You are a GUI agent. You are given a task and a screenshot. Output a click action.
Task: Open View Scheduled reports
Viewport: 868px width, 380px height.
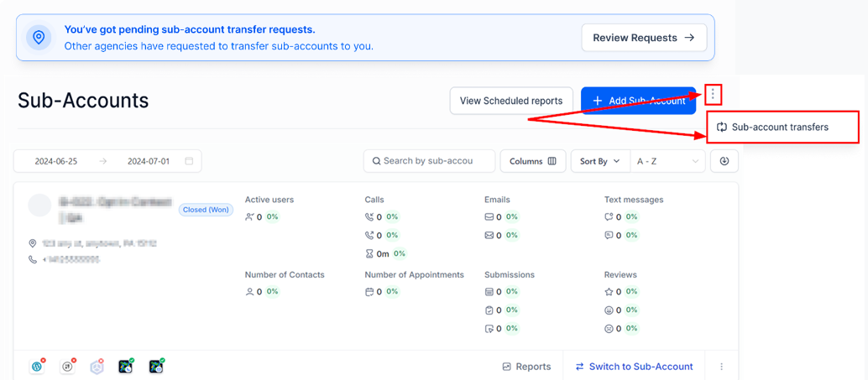(511, 101)
